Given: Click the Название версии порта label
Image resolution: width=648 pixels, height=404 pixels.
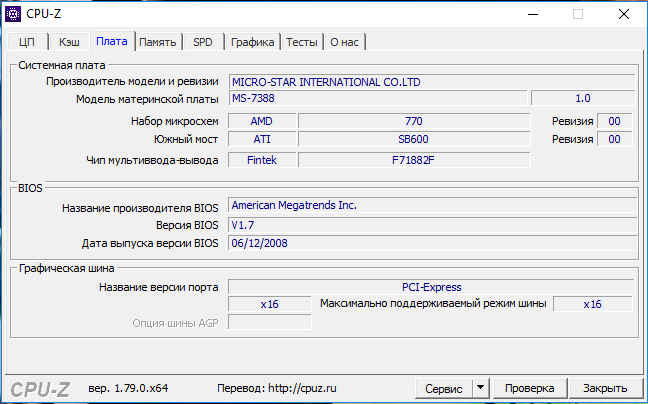Looking at the screenshot, I should tap(159, 288).
